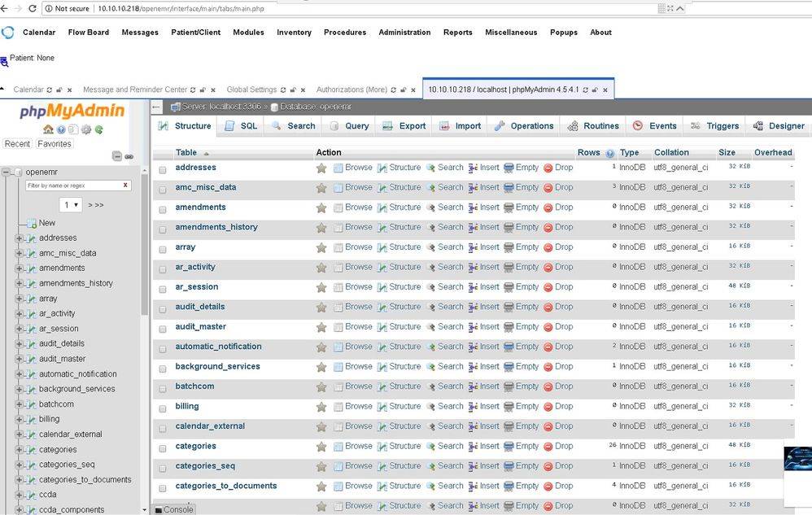This screenshot has height=515, width=812.
Task: Open phpMyAdmin settings gear icon
Action: 86,129
